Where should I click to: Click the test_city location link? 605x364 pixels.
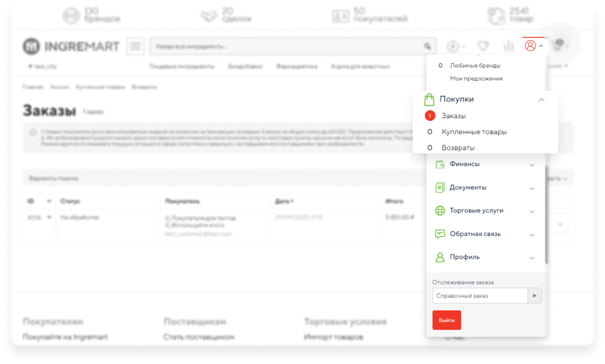42,67
